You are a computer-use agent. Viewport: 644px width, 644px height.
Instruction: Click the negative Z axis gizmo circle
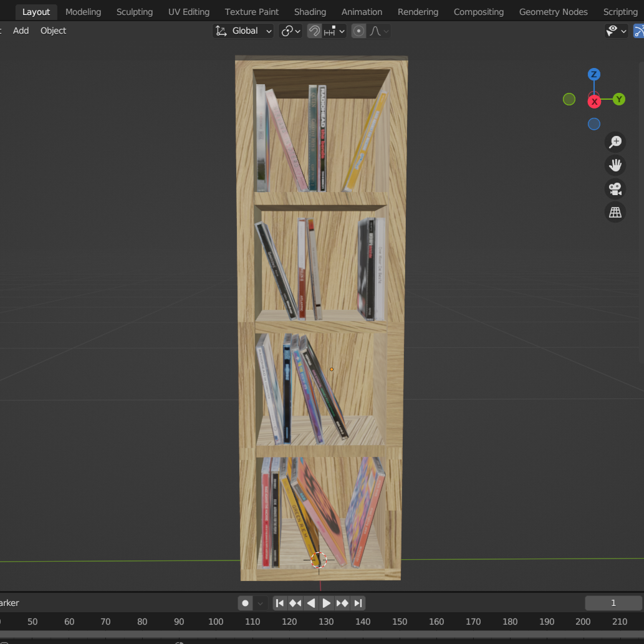click(x=594, y=123)
